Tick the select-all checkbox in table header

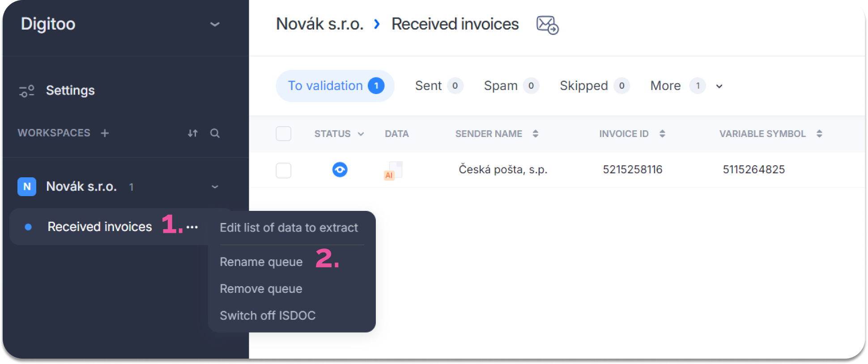coord(284,133)
